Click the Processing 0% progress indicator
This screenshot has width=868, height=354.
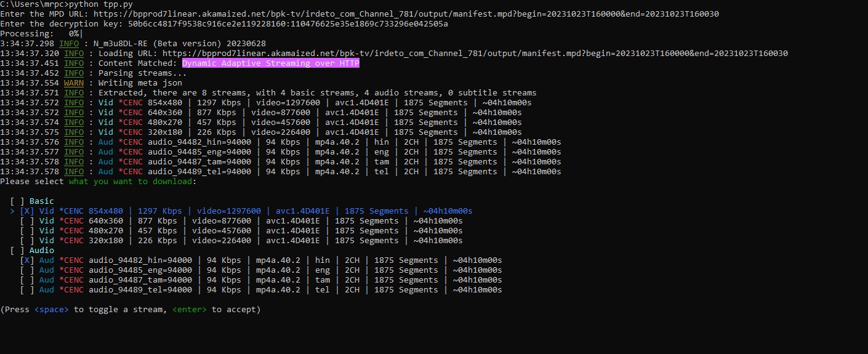[41, 34]
